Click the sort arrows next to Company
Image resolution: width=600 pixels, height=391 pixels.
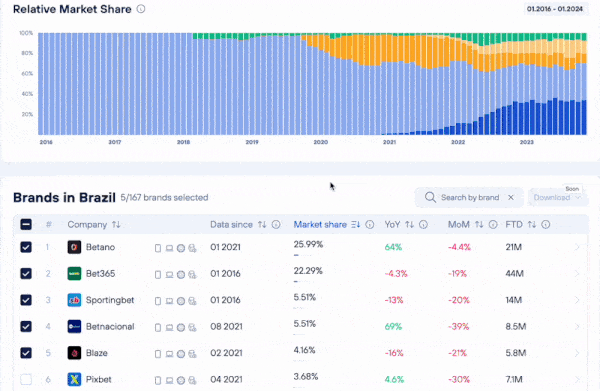click(116, 225)
